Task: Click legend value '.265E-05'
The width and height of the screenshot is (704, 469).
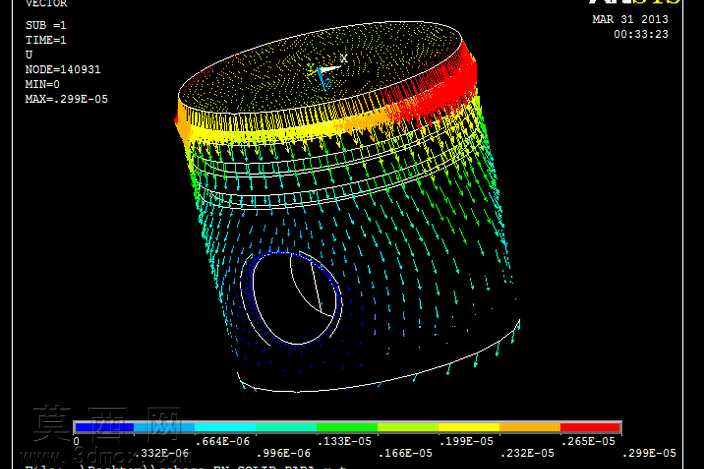Action: pyautogui.click(x=588, y=441)
